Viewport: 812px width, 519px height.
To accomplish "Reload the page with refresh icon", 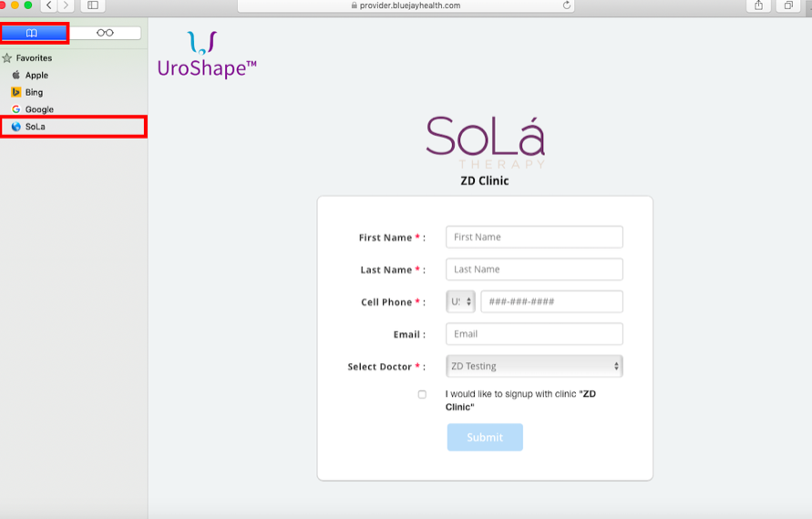I will click(x=567, y=5).
